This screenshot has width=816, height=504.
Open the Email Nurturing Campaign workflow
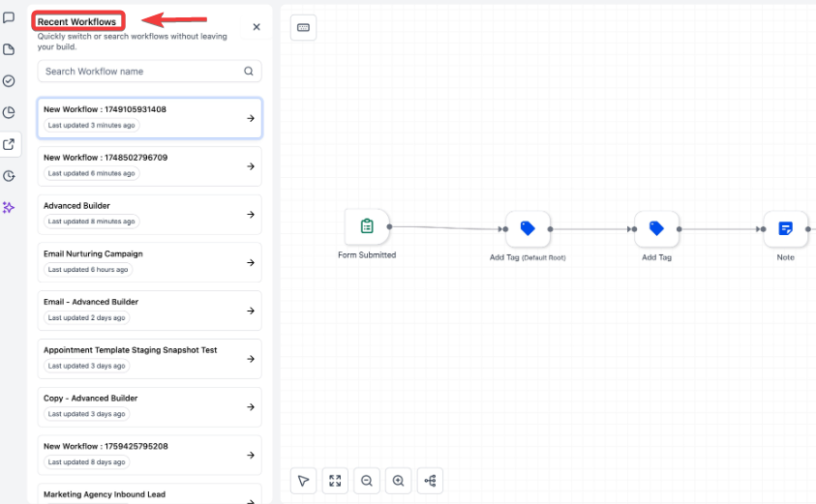(x=149, y=262)
